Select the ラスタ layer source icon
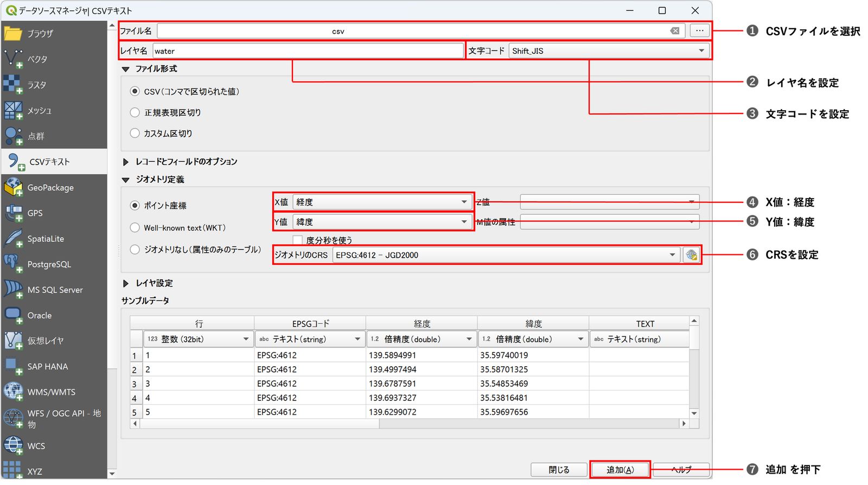The height and width of the screenshot is (485, 868). click(13, 85)
